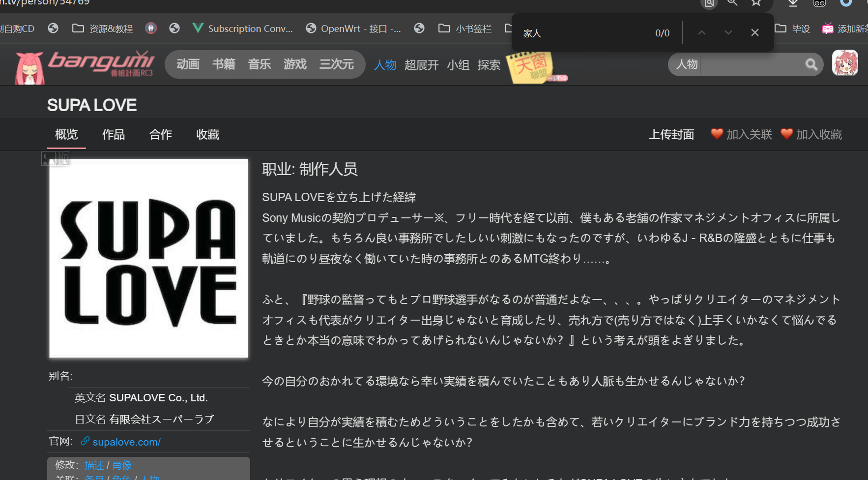The image size is (868, 480).
Task: Click the chain icon beside supalove.com
Action: tap(85, 441)
